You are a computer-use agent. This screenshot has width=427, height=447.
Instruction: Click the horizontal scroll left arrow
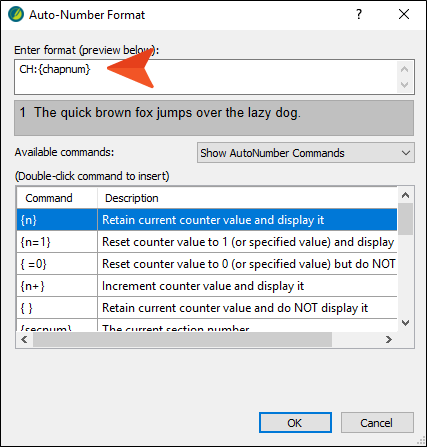[x=24, y=340]
